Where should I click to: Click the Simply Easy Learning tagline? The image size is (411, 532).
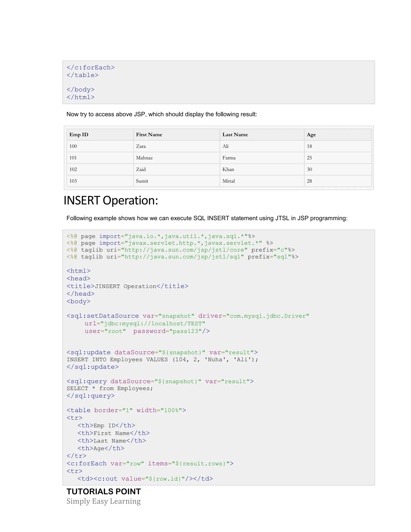[x=104, y=501]
